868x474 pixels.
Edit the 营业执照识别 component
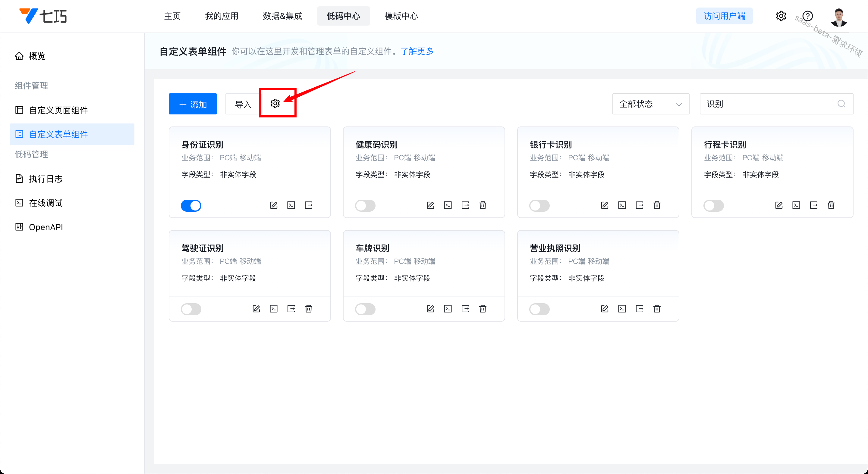coord(605,309)
